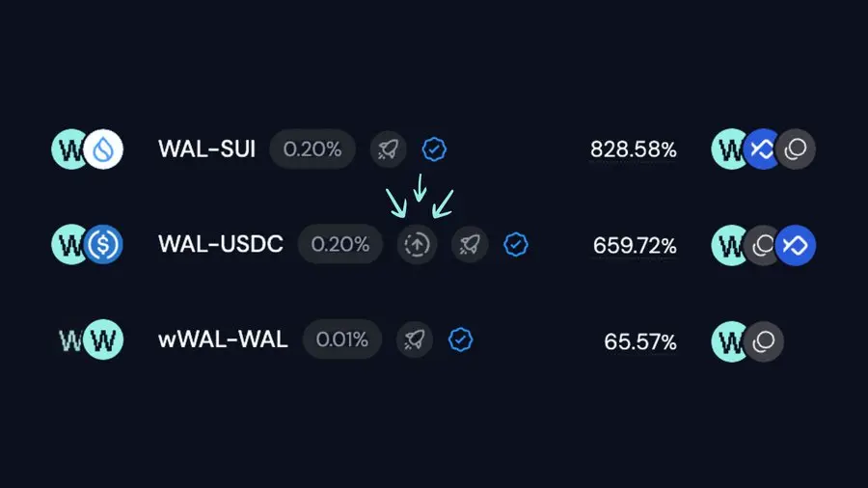Open the wWAL-WAL pool name
Viewport: 868px width, 488px height.
[x=223, y=339]
